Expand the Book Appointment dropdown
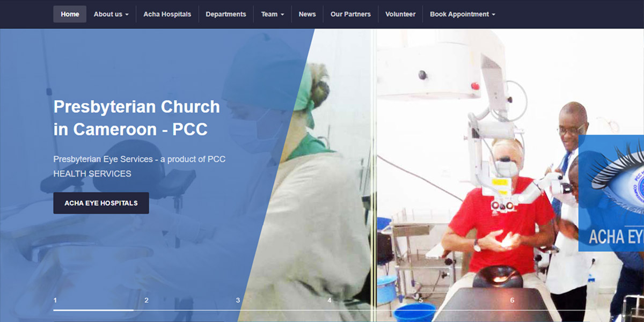The width and height of the screenshot is (644, 322). pos(462,14)
